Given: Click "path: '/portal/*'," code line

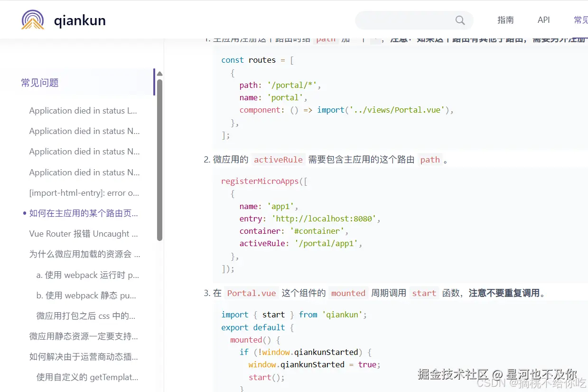Looking at the screenshot, I should tap(280, 85).
